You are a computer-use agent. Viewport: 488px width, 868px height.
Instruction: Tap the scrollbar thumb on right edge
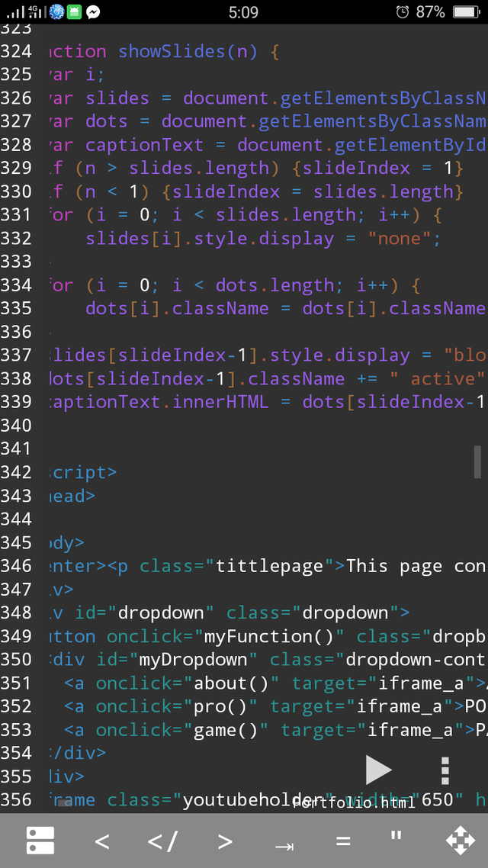pos(477,461)
